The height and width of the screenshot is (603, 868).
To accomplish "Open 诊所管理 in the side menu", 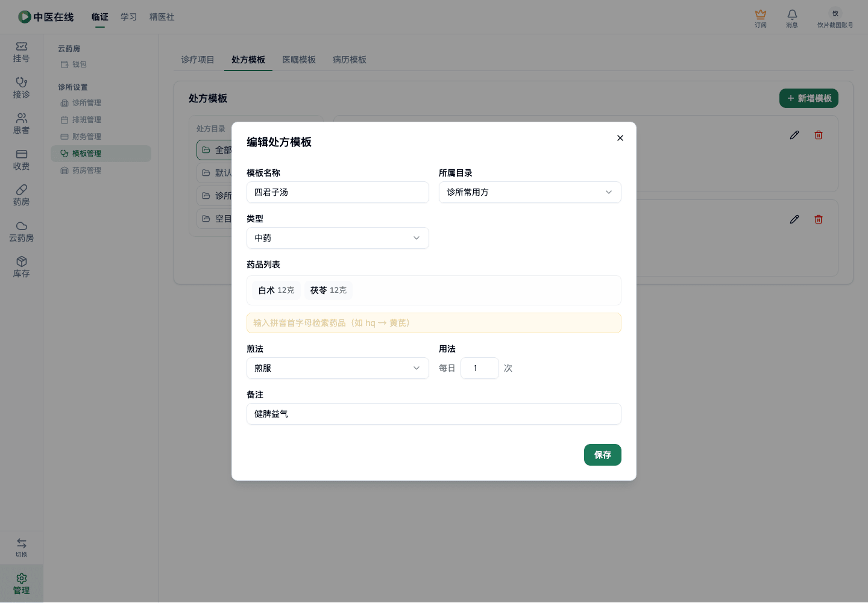I will (x=101, y=103).
